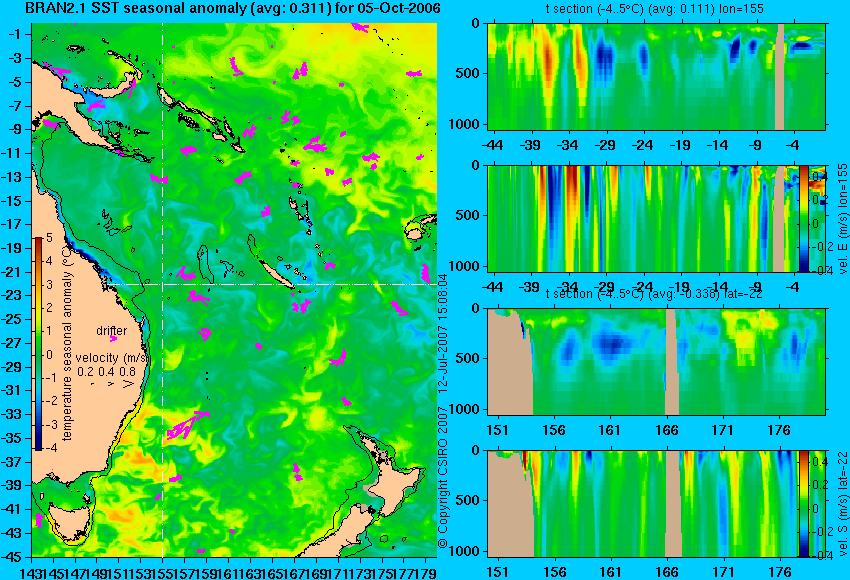The image size is (850, 580).
Task: Click the temperature anomaly color bar on the map
Action: coord(39,344)
